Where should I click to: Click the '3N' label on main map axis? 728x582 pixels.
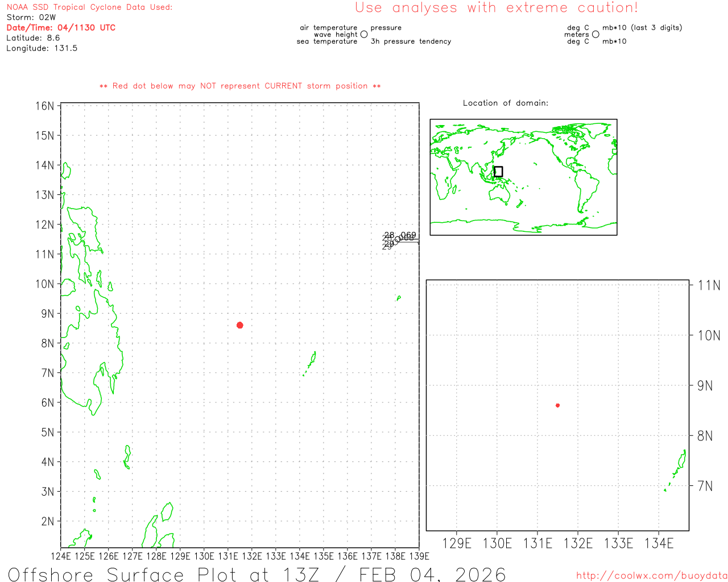pyautogui.click(x=48, y=492)
